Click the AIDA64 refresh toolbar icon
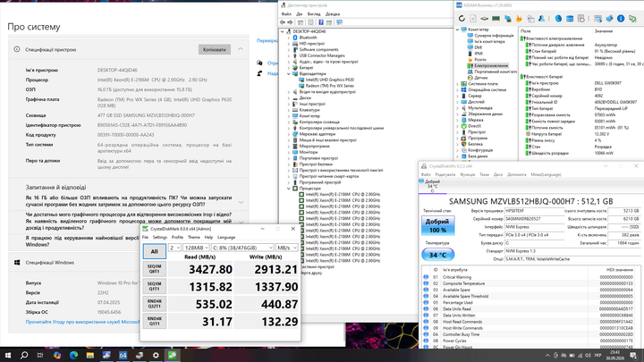Image resolution: width=644 pixels, height=362 pixels. 462,19
